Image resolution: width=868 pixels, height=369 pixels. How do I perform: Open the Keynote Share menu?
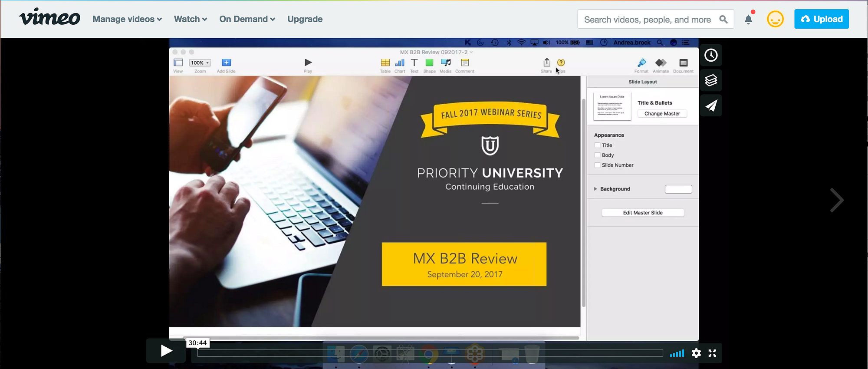point(546,65)
